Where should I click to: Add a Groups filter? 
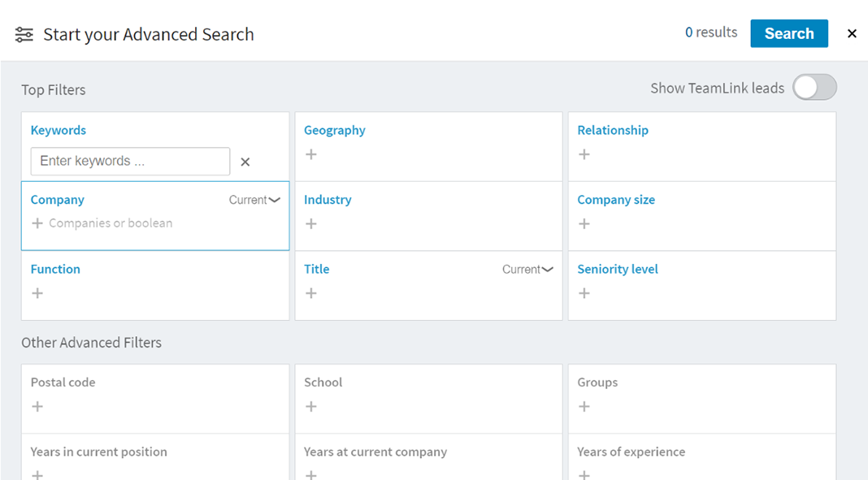(584, 406)
